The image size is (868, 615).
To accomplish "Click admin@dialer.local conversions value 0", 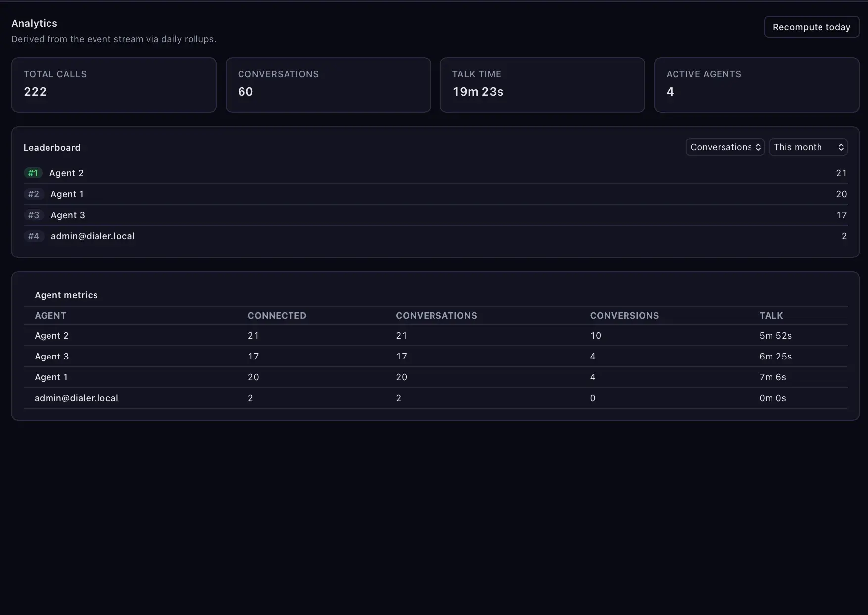I will [593, 398].
